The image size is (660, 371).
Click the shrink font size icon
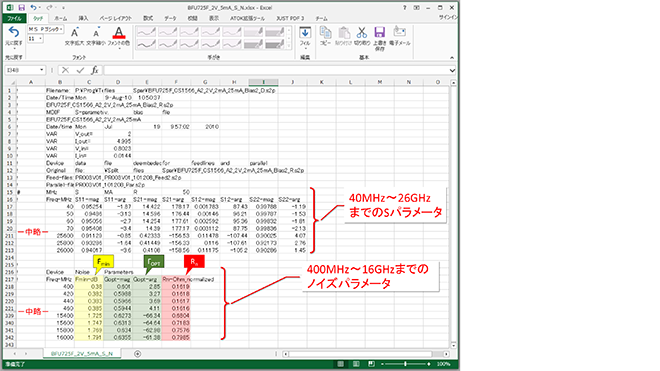(x=96, y=32)
